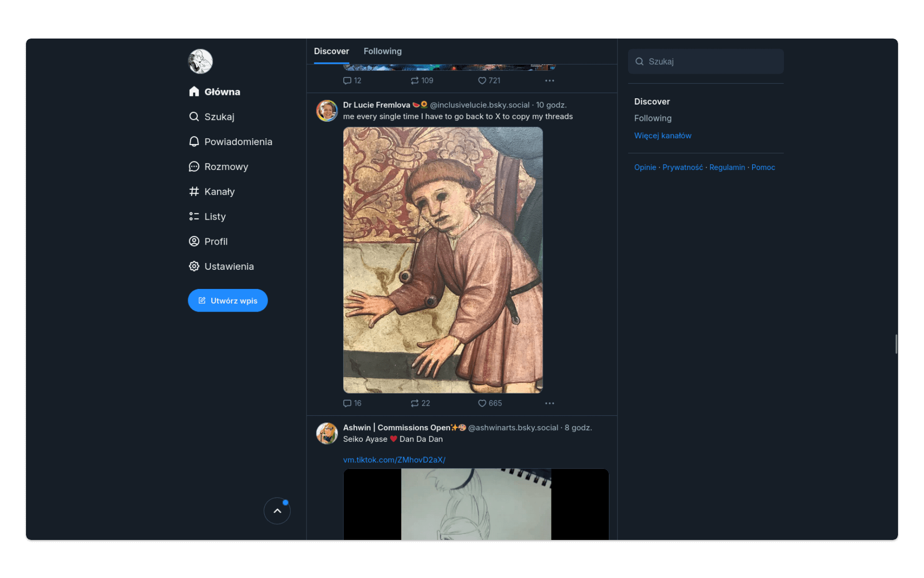Open Profil page
This screenshot has height=578, width=924.
click(x=208, y=241)
